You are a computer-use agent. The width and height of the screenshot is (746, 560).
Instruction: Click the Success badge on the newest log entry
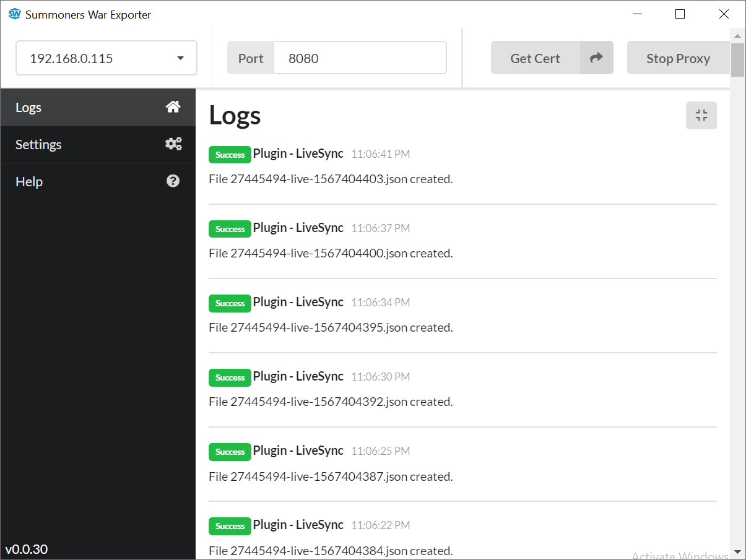pos(230,155)
